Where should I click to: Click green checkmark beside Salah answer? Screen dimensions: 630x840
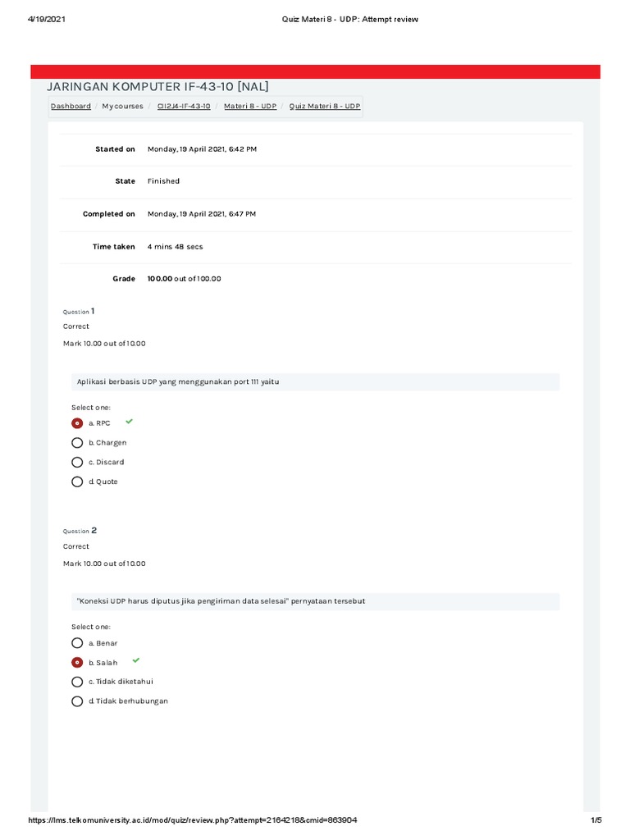click(136, 660)
